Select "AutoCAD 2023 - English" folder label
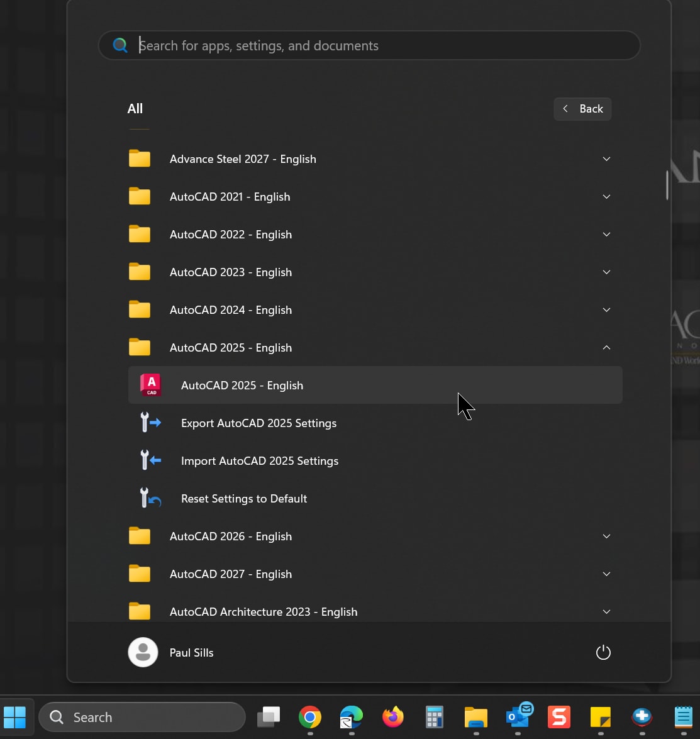This screenshot has width=700, height=739. pyautogui.click(x=231, y=272)
